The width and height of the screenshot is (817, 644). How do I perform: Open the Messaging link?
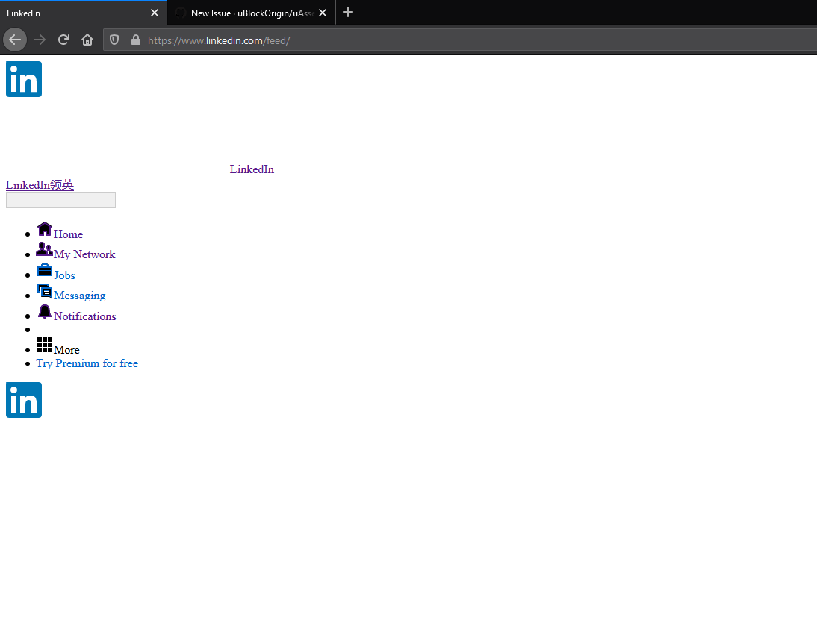(x=80, y=296)
